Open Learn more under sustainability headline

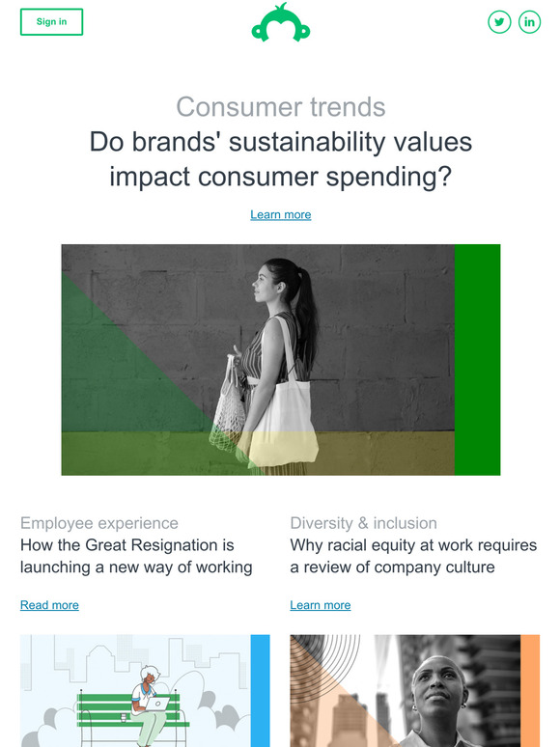[x=281, y=215]
